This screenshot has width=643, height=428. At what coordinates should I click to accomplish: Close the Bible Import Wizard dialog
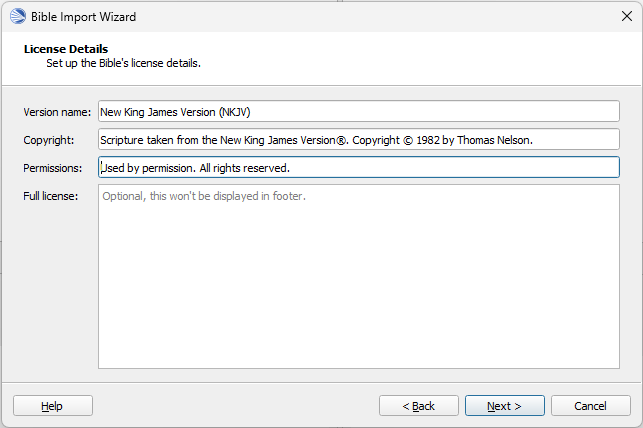pyautogui.click(x=627, y=16)
